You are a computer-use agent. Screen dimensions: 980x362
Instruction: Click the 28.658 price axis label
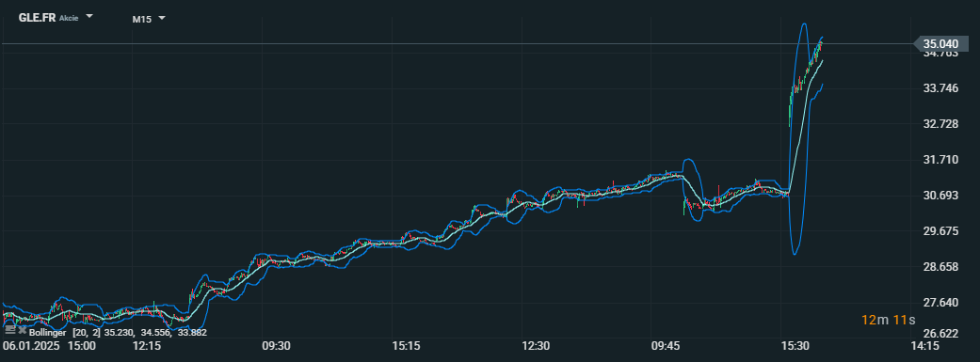(940, 267)
